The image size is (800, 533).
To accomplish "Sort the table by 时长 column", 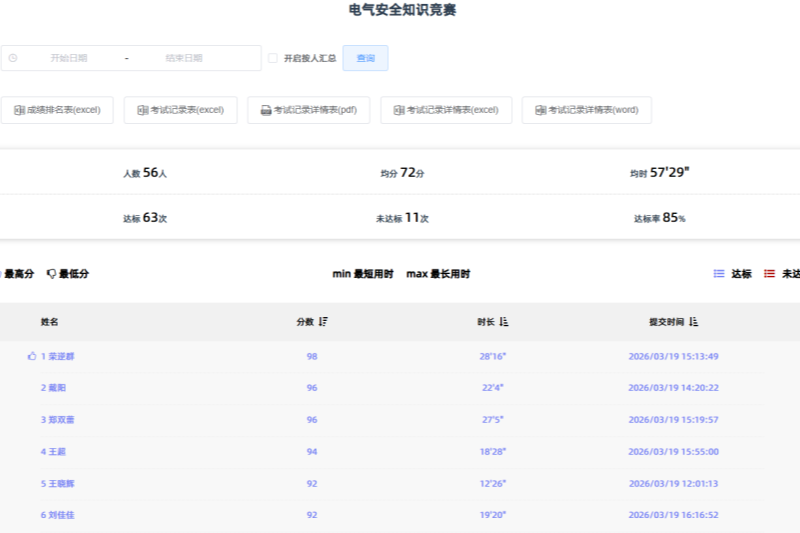I will [x=504, y=322].
